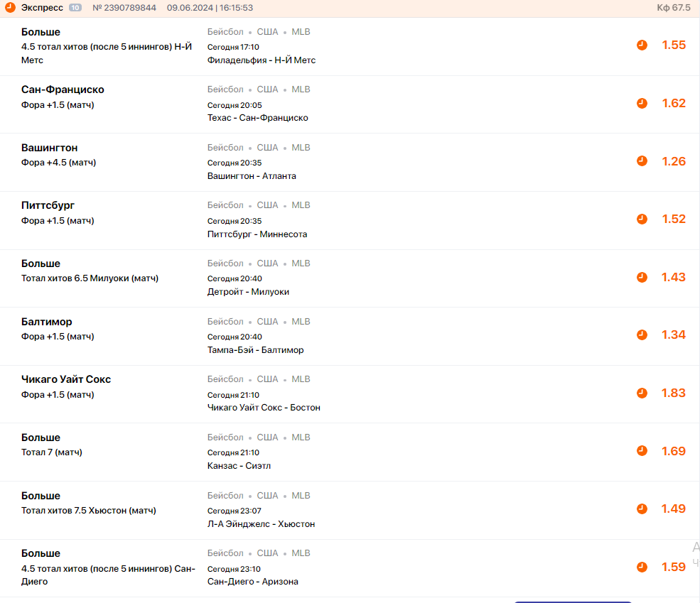The height and width of the screenshot is (603, 700).
Task: Click the odds value 1.26
Action: point(674,161)
